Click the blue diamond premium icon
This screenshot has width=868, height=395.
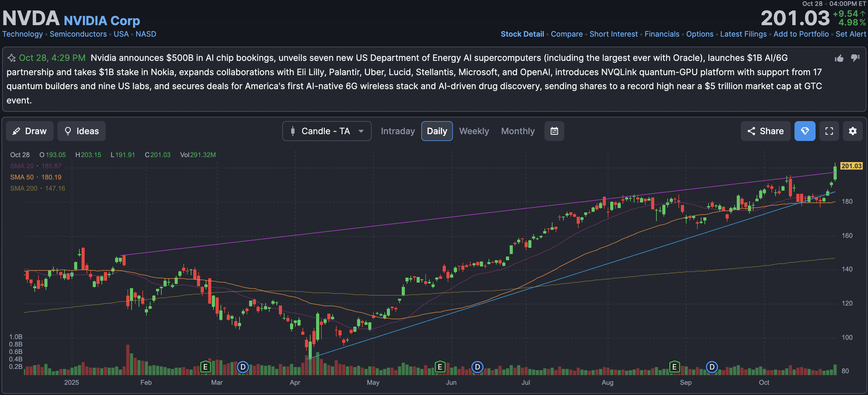coord(804,131)
